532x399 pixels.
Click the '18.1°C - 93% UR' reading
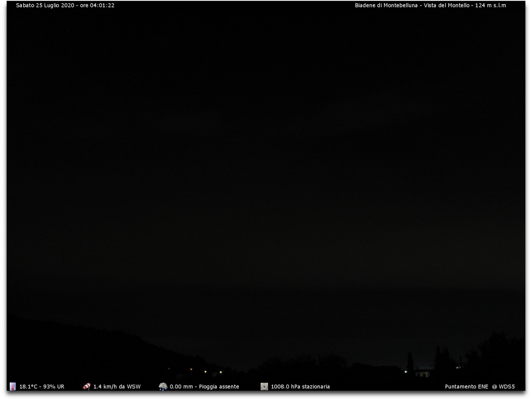tap(42, 387)
